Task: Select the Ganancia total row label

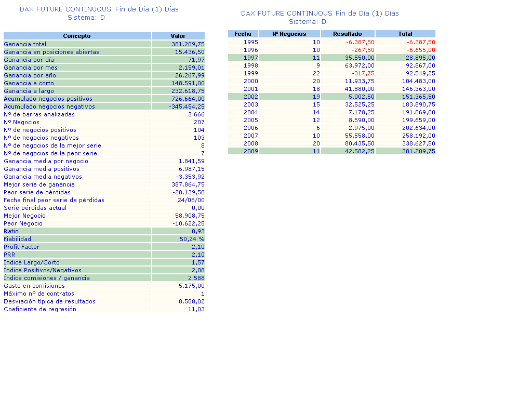Action: click(25, 44)
